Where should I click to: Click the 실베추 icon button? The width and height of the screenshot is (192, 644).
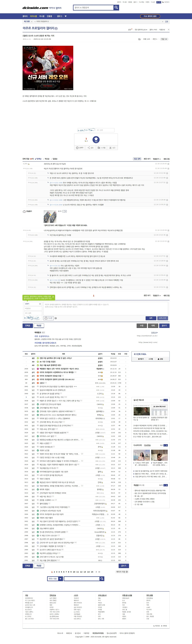point(80,148)
